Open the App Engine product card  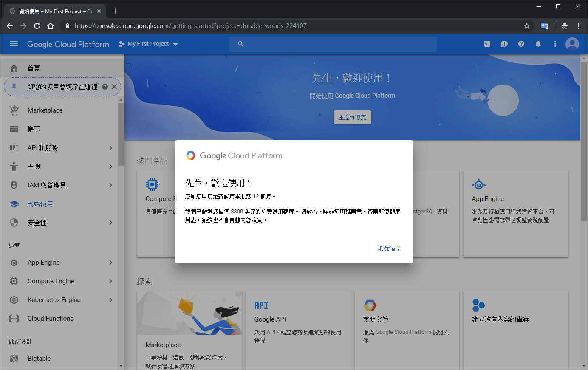[x=516, y=214]
